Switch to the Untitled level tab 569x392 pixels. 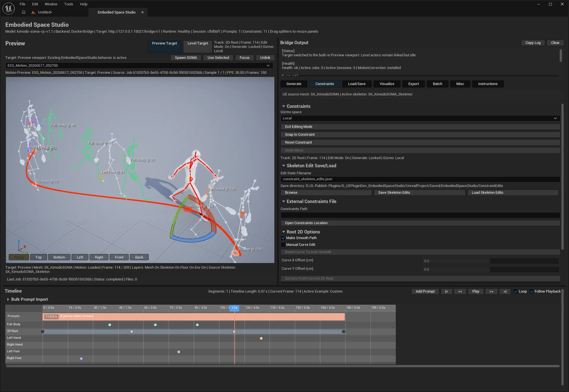45,12
